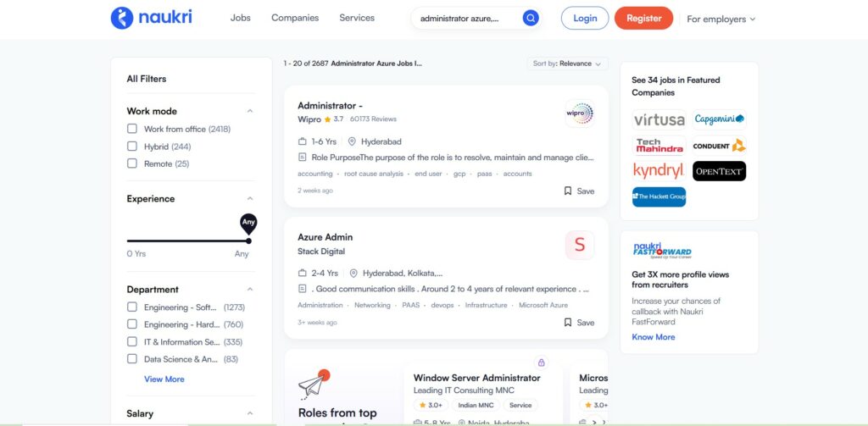Viewport: 868px width, 426px height.
Task: Open the Sort by Relevance dropdown
Action: (x=567, y=64)
